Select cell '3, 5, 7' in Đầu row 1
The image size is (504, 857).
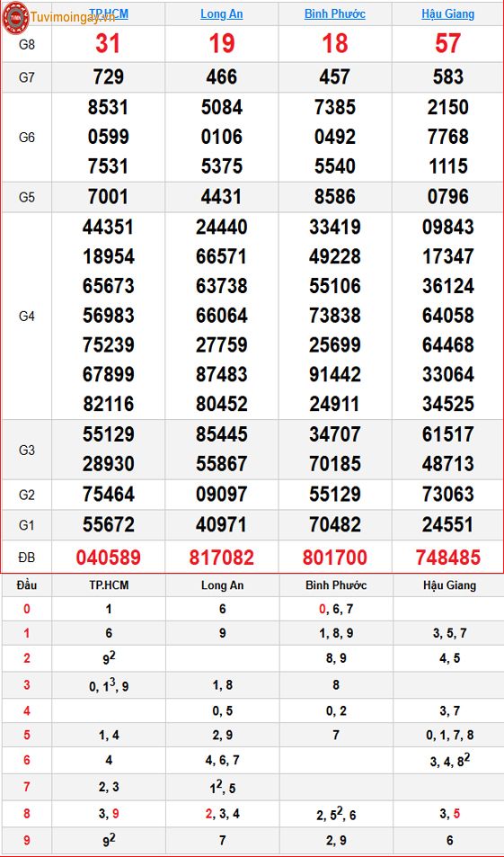tap(449, 634)
